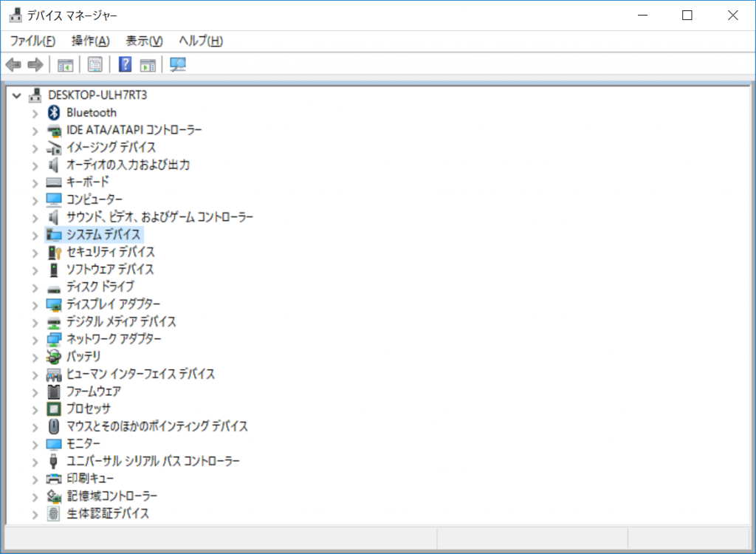756x554 pixels.
Task: Click the IDE ATA/ATAPI コントローラー device icon
Action: tap(53, 130)
